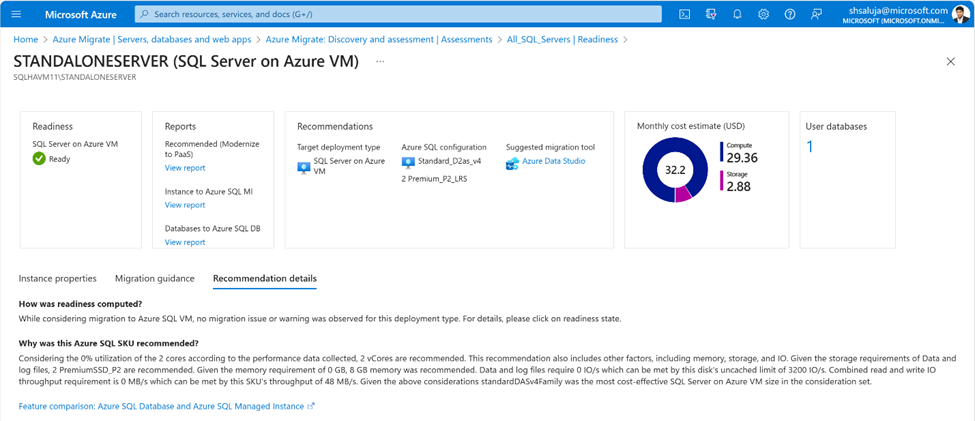Open the hamburger portal menu
The image size is (975, 421).
pyautogui.click(x=16, y=14)
